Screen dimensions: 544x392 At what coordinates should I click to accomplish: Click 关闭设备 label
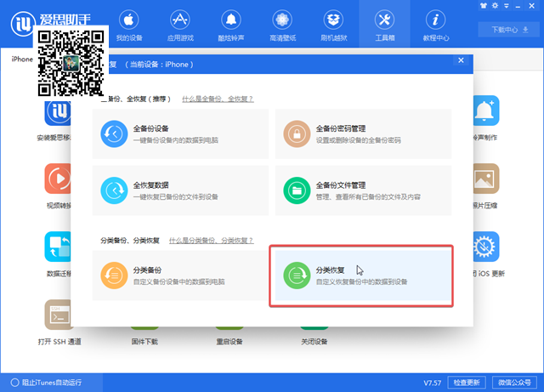click(314, 342)
